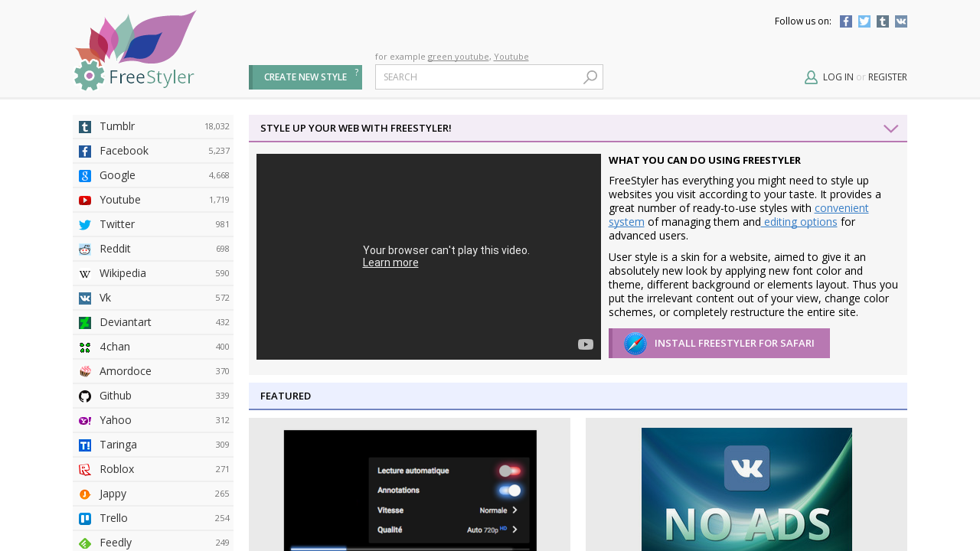Viewport: 980px width, 551px height.
Task: Select the Jappy label
Action: click(x=113, y=494)
